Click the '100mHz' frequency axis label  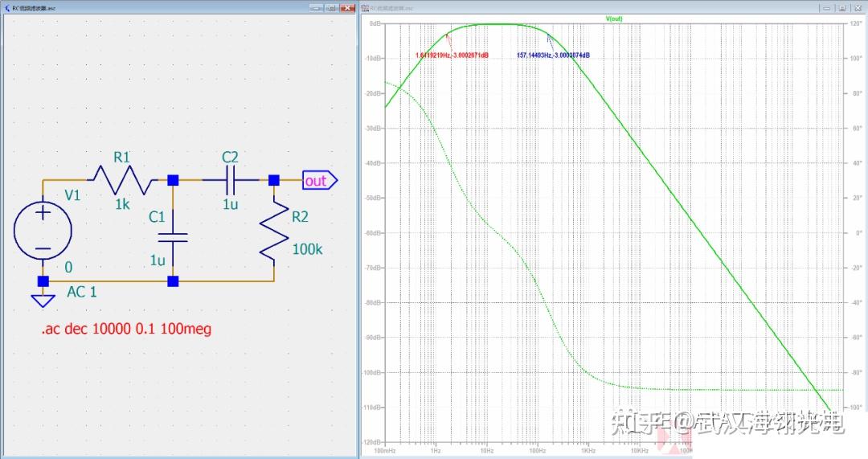385,451
